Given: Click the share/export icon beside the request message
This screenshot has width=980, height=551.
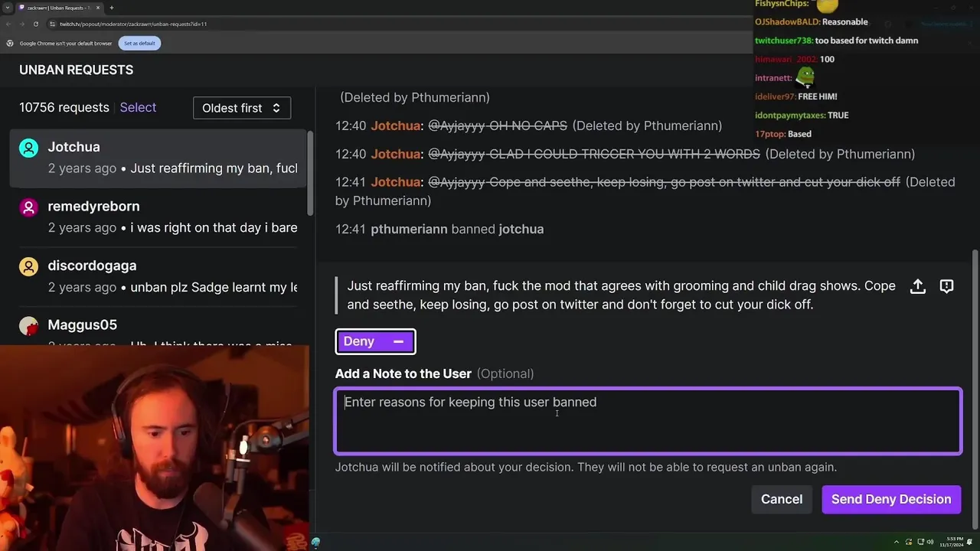Looking at the screenshot, I should (917, 286).
